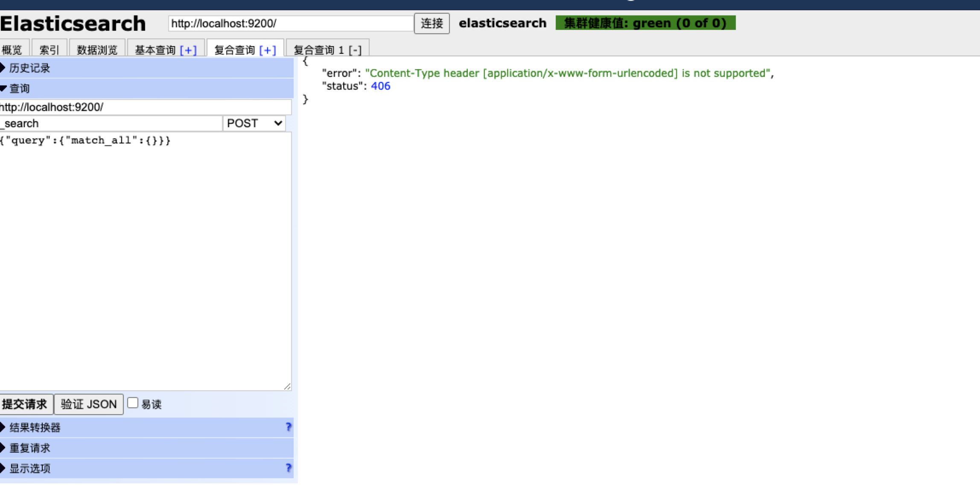
Task: Click the 连接 button
Action: pos(432,23)
